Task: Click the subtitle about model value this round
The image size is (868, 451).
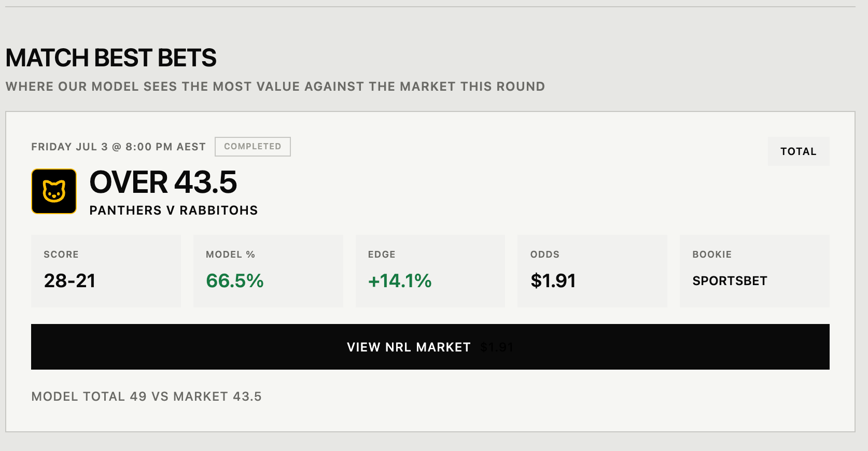Action: [x=275, y=87]
